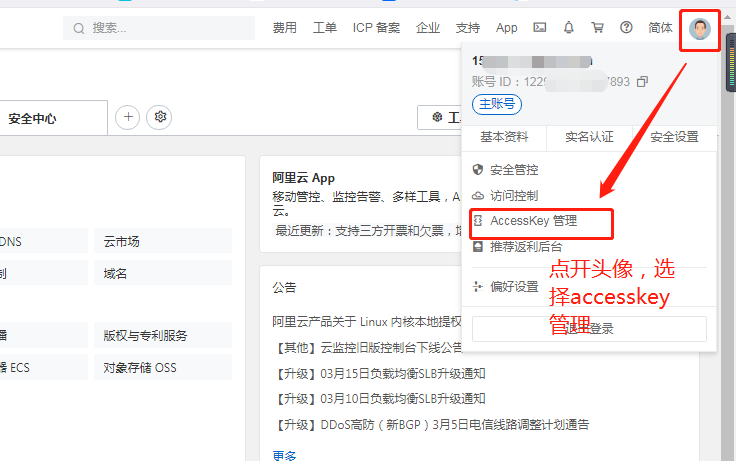Screen dimensions: 736x461
Task: Open settings via the gear icon
Action: click(160, 117)
